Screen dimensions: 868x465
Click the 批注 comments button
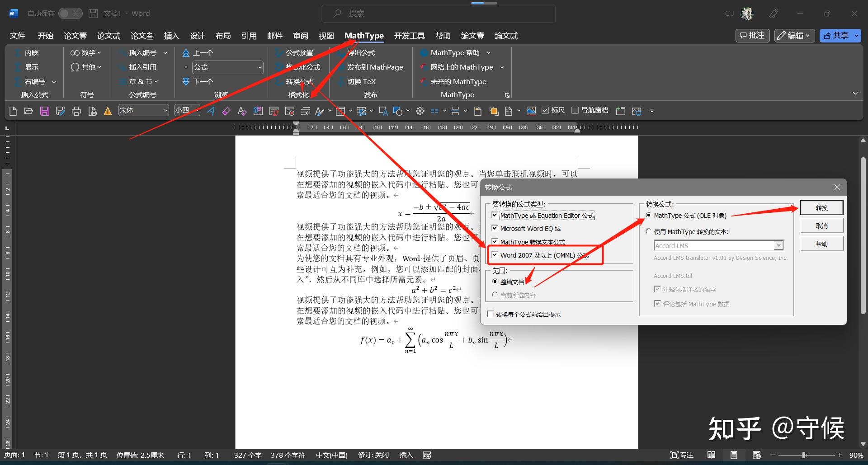753,36
